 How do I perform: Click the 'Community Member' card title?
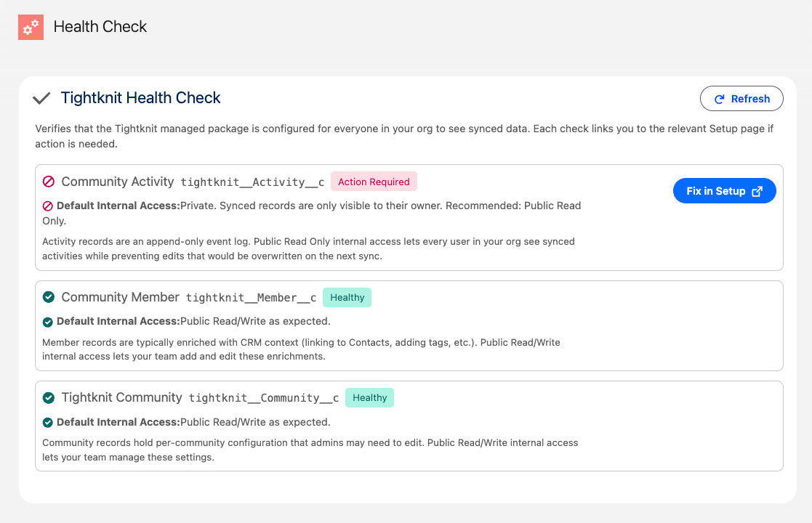120,297
